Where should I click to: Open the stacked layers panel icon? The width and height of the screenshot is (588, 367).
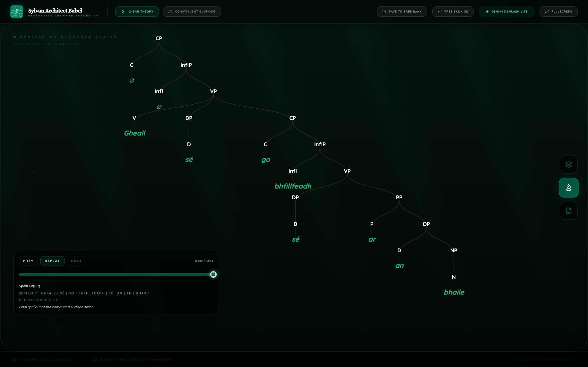tap(568, 165)
